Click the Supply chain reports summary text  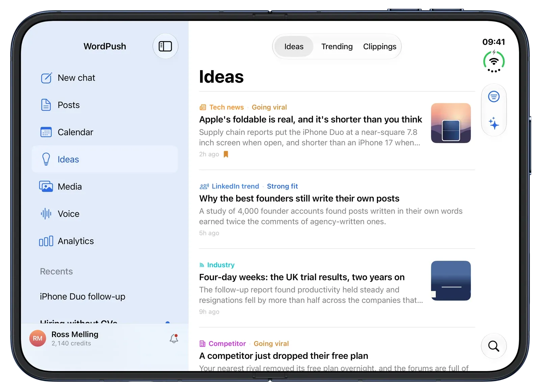tap(310, 137)
